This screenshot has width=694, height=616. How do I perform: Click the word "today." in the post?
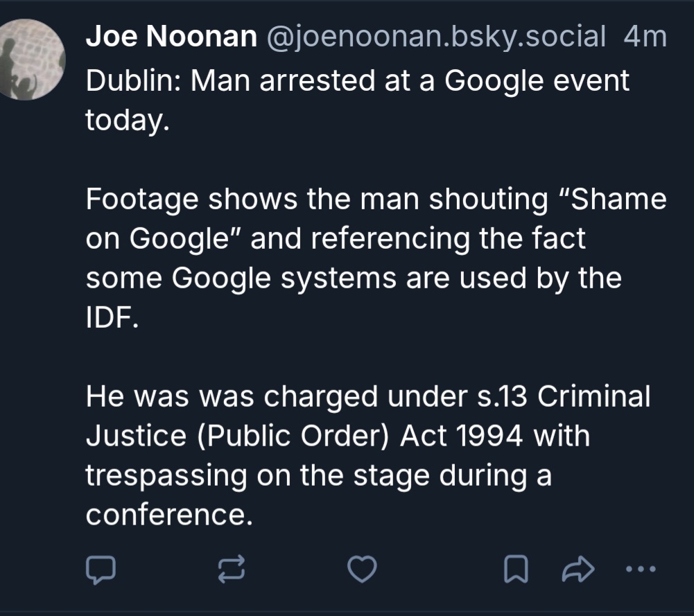127,121
